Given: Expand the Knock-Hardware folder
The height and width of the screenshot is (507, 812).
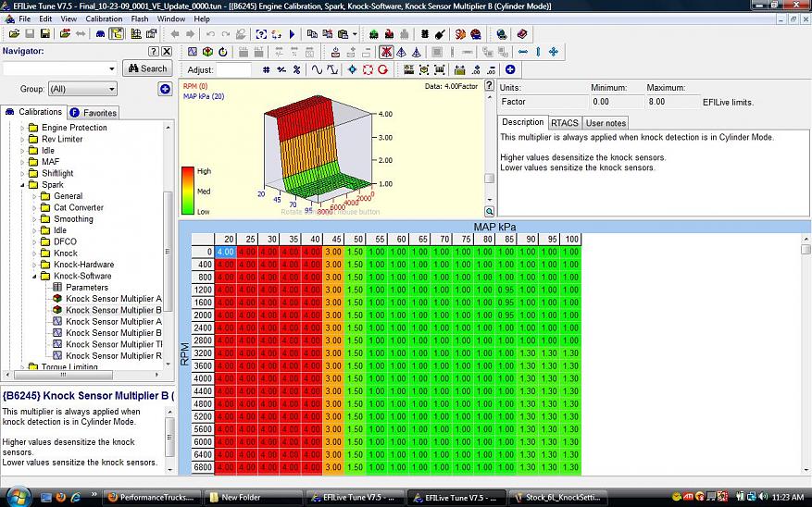Looking at the screenshot, I should tap(34, 265).
